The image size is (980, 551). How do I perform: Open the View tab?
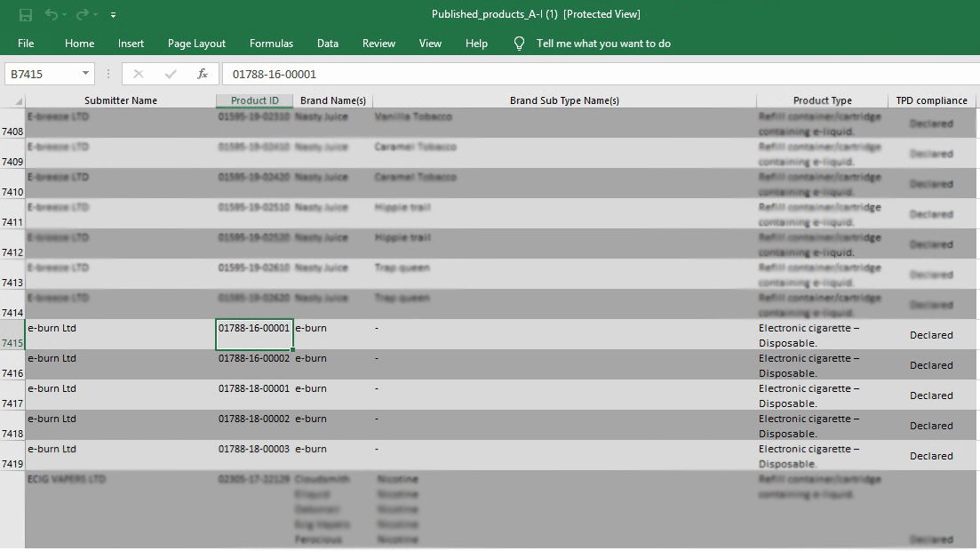tap(430, 44)
